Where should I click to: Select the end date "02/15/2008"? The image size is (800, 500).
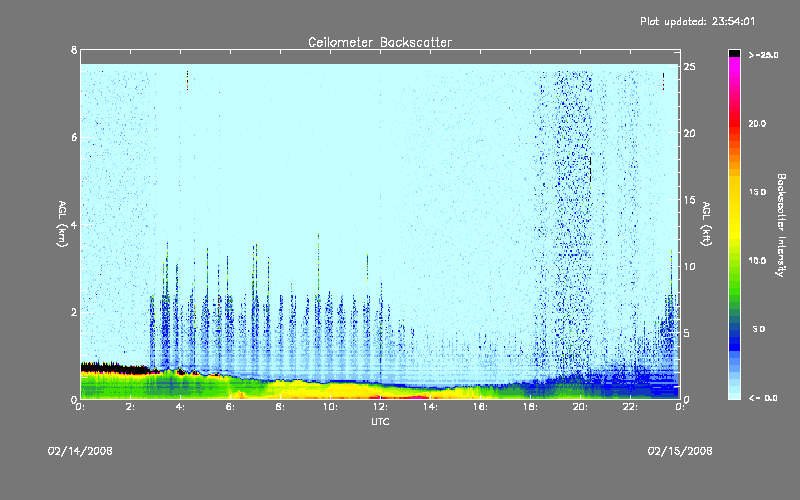tap(680, 451)
